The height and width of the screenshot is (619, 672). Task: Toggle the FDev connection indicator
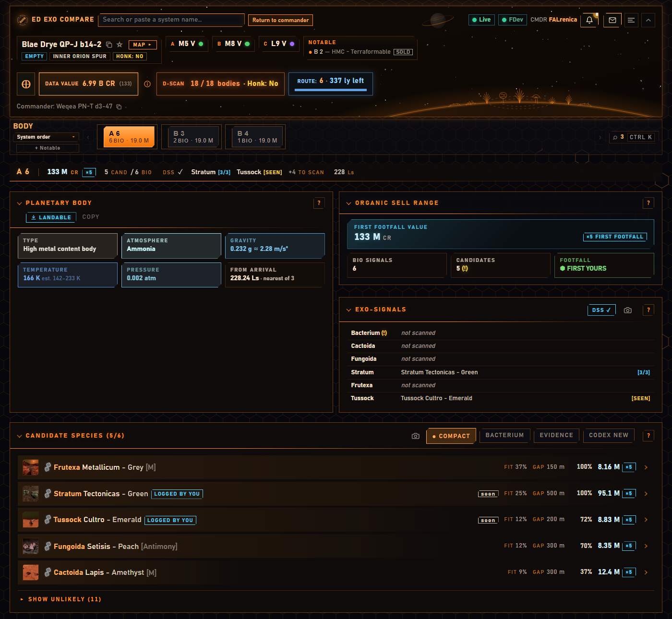coord(512,20)
